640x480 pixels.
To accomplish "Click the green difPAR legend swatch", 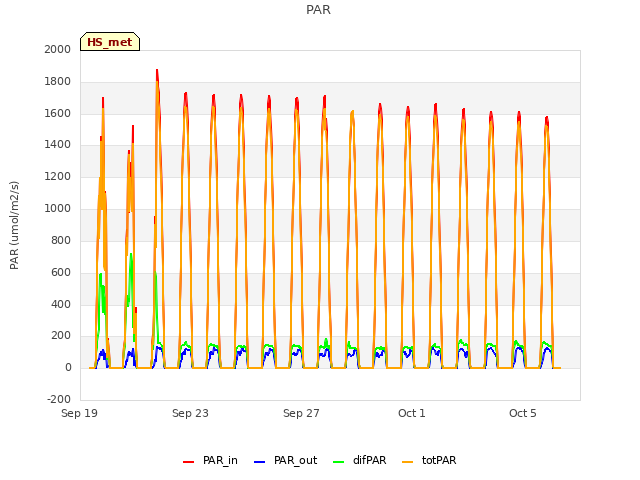I will point(338,462).
